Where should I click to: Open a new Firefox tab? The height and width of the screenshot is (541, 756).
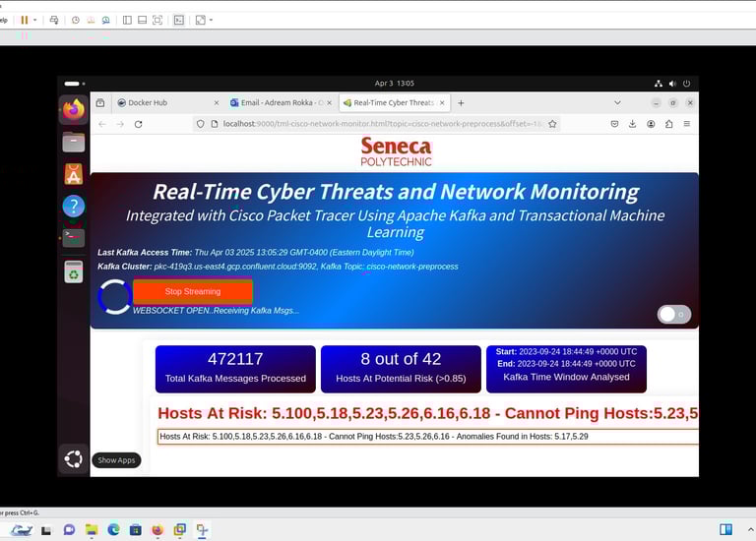tap(461, 102)
